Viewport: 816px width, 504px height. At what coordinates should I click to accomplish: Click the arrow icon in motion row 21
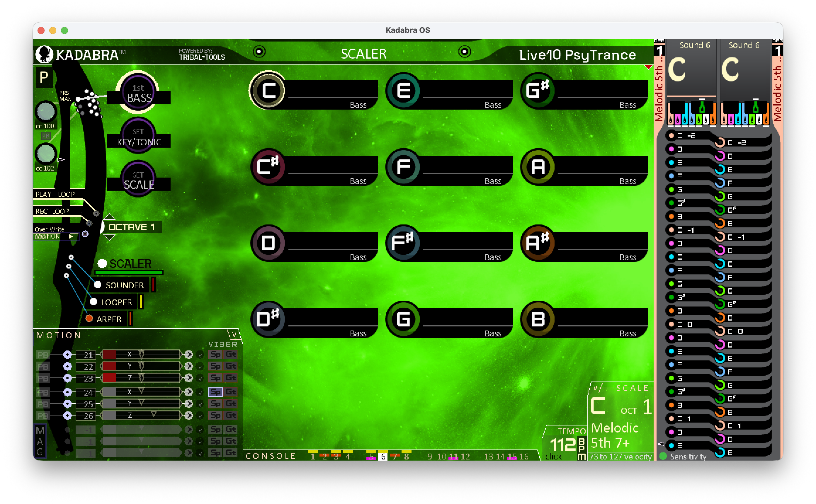click(189, 354)
